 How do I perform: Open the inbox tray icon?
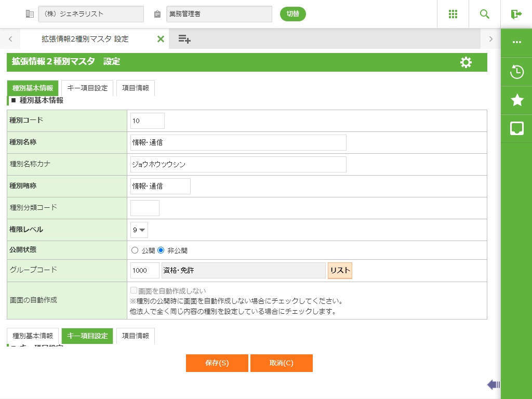tap(517, 128)
